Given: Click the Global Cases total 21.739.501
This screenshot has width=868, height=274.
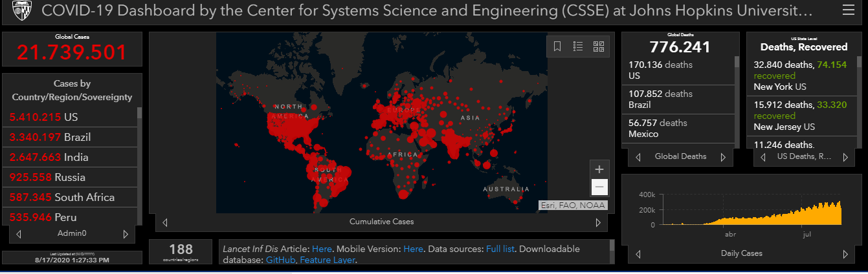Looking at the screenshot, I should click(x=72, y=52).
